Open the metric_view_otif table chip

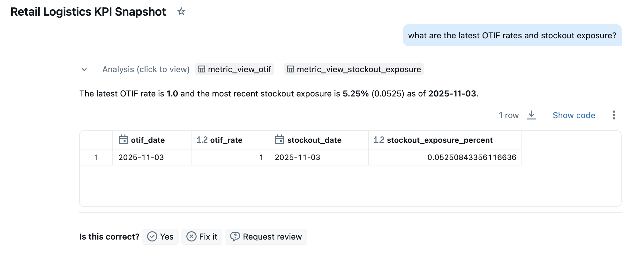(235, 69)
